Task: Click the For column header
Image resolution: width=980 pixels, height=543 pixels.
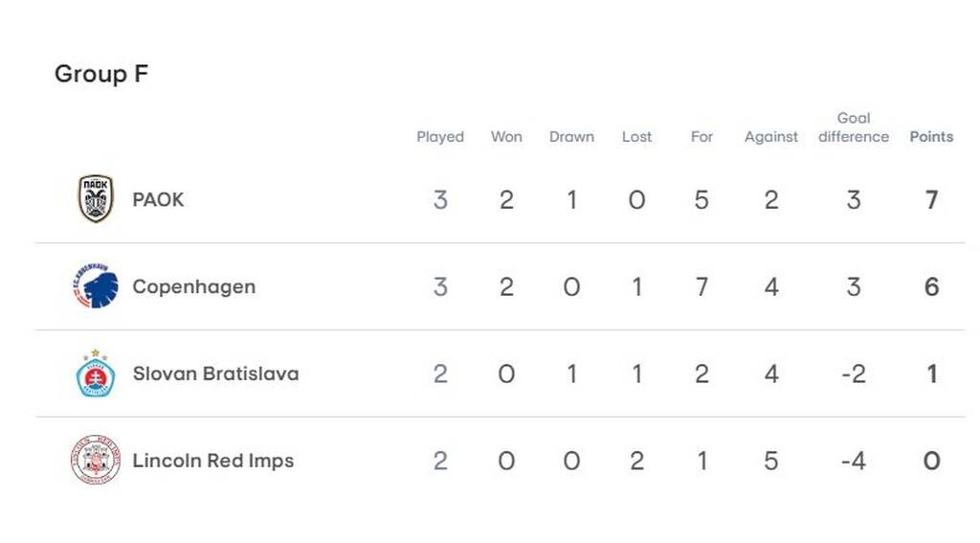Action: pyautogui.click(x=702, y=137)
